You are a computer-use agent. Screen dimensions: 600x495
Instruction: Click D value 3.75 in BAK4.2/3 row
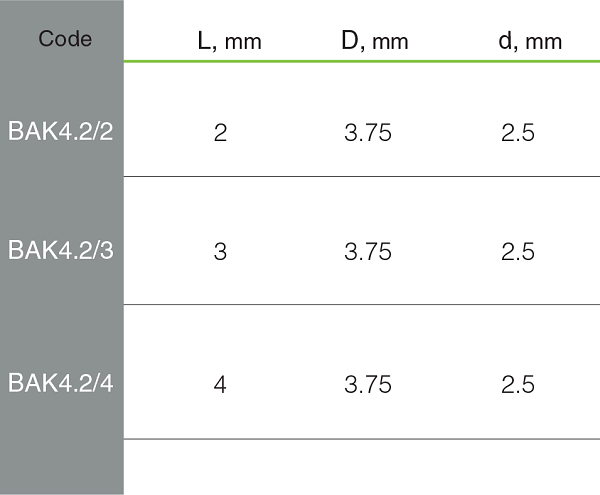[368, 252]
